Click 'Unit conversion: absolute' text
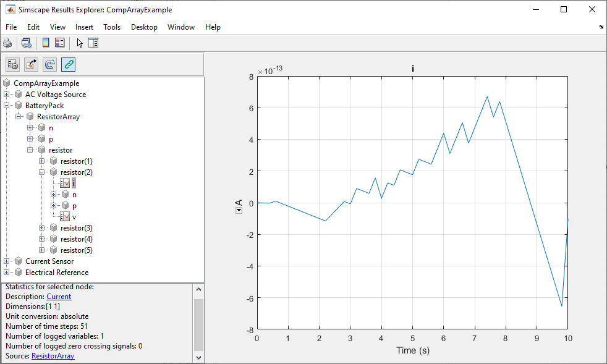607x364 pixels. [x=47, y=316]
